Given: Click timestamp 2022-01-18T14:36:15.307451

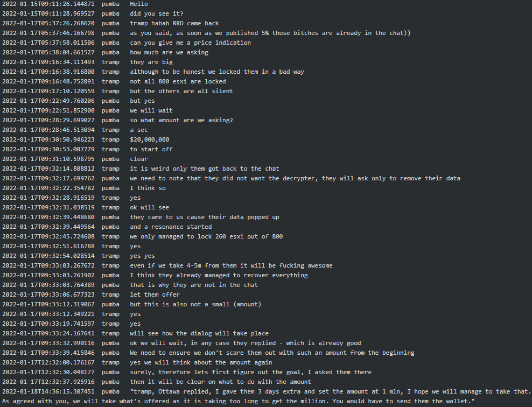Looking at the screenshot, I should [x=48, y=391].
